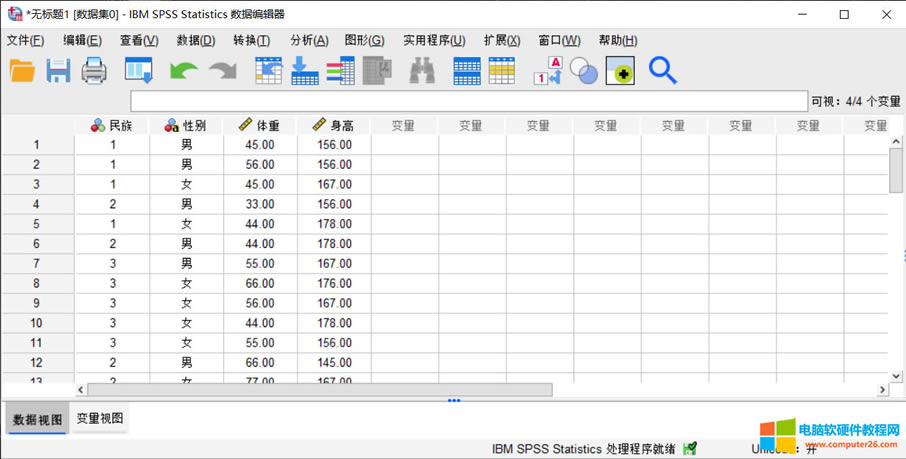Save the dataset with the floppy disk icon
This screenshot has width=906, height=459.
click(x=58, y=71)
